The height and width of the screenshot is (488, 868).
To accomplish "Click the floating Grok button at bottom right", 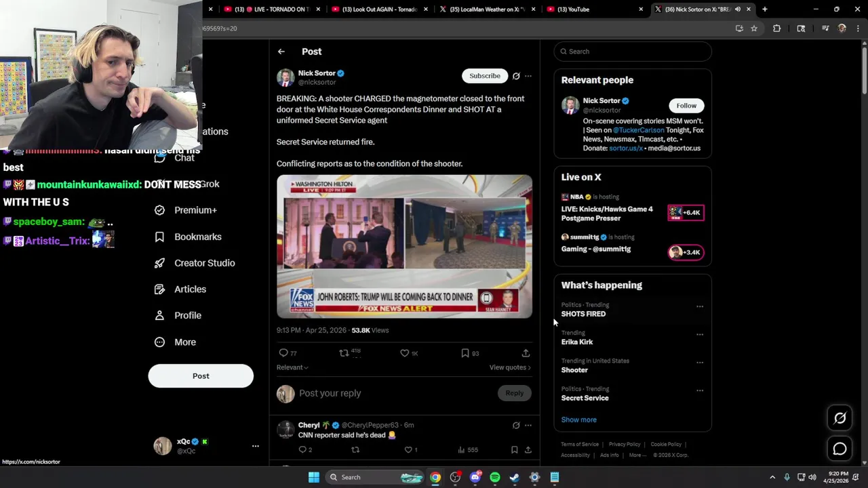I will (x=840, y=418).
